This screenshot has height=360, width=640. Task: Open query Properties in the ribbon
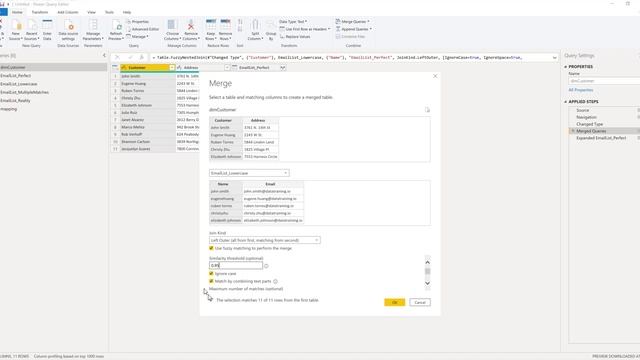[138, 22]
